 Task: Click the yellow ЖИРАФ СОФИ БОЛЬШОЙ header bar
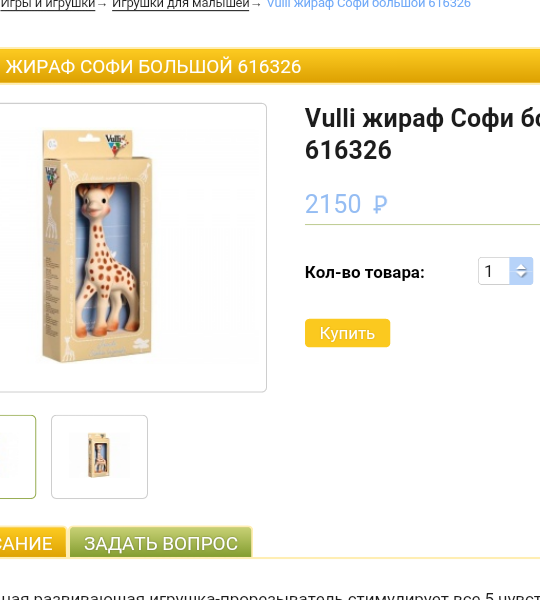click(x=270, y=66)
